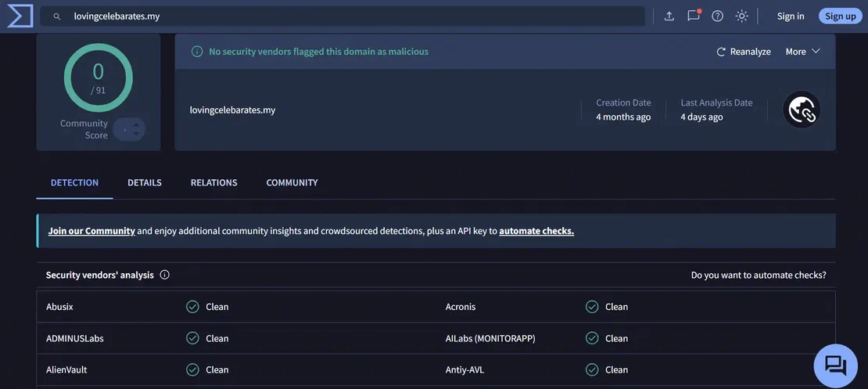This screenshot has width=868, height=389.
Task: Click the info icon beside no vendors flagged
Action: (196, 52)
